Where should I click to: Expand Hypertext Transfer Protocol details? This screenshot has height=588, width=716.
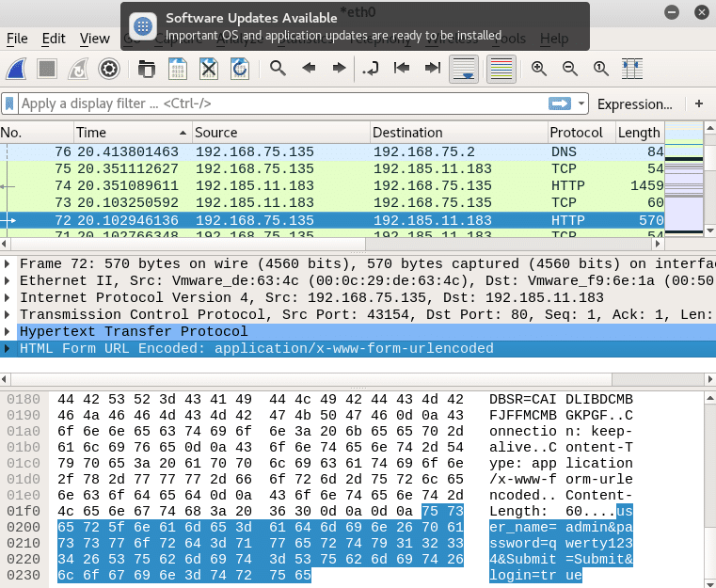8,331
